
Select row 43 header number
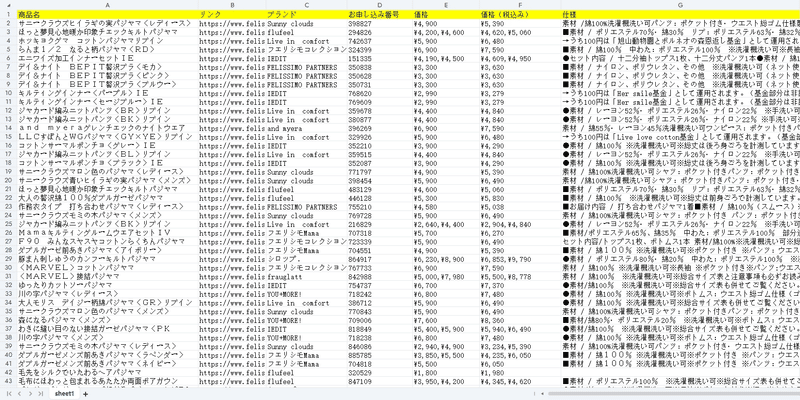(8, 381)
